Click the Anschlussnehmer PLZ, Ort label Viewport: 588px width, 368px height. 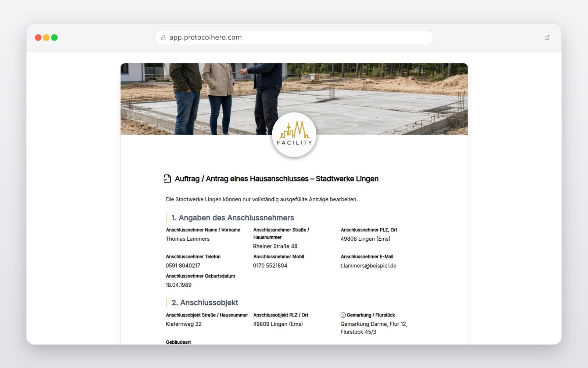[x=369, y=230]
